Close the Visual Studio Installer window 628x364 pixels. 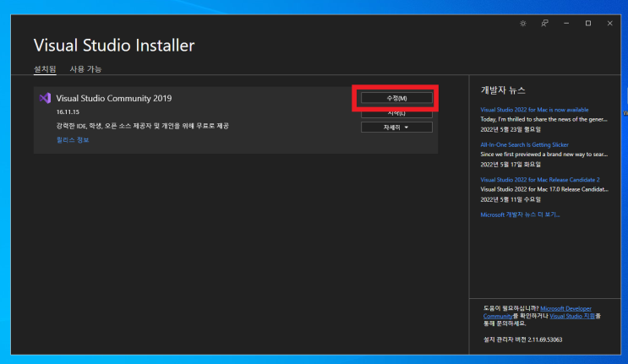point(609,24)
